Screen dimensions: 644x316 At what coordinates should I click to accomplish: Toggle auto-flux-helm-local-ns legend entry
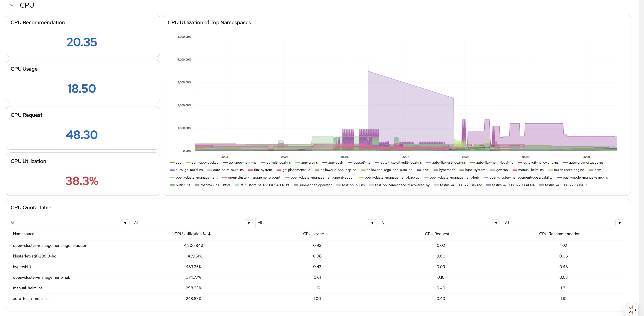point(492,162)
